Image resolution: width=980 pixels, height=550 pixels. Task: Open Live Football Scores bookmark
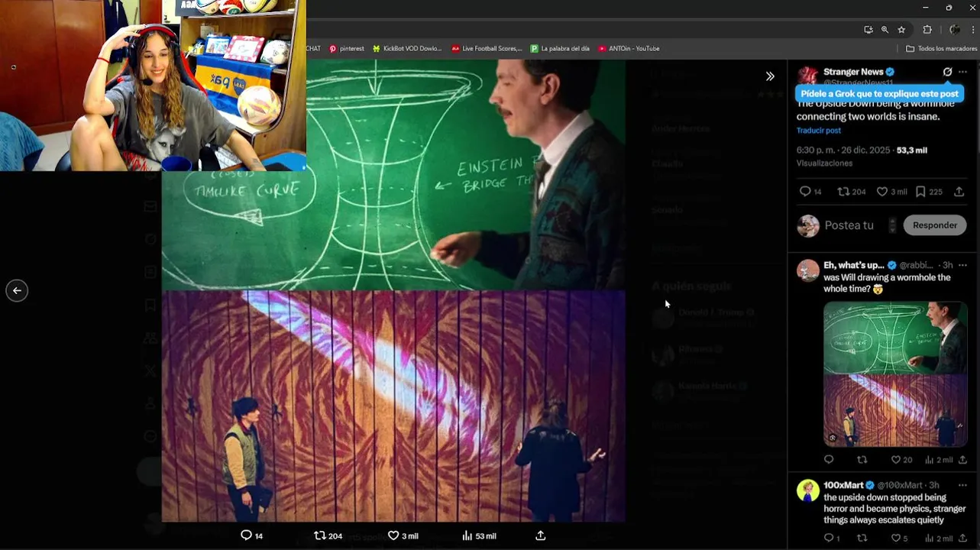click(487, 48)
